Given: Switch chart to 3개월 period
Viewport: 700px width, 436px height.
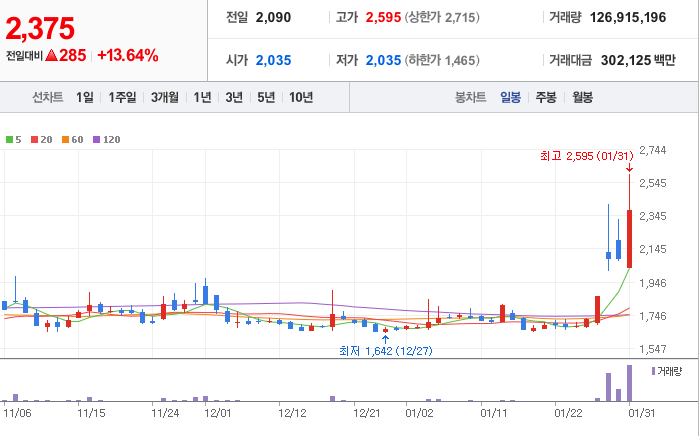Looking at the screenshot, I should point(165,97).
